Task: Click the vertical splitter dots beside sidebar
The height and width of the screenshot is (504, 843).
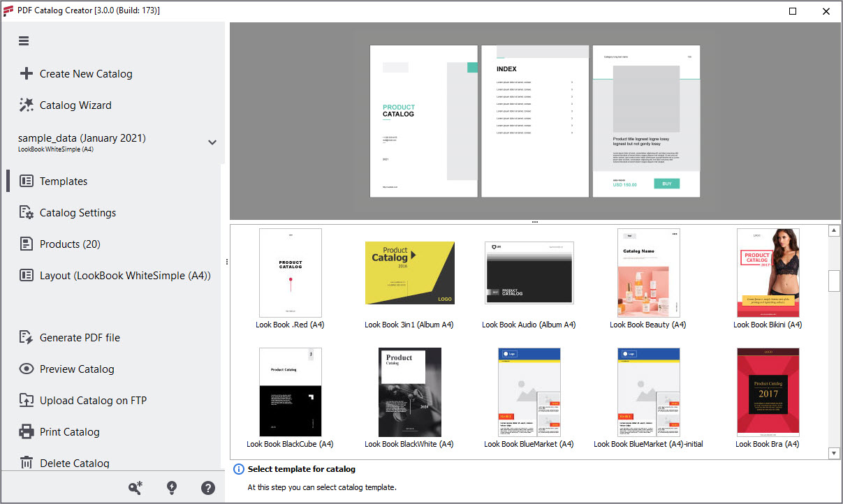Action: (226, 262)
